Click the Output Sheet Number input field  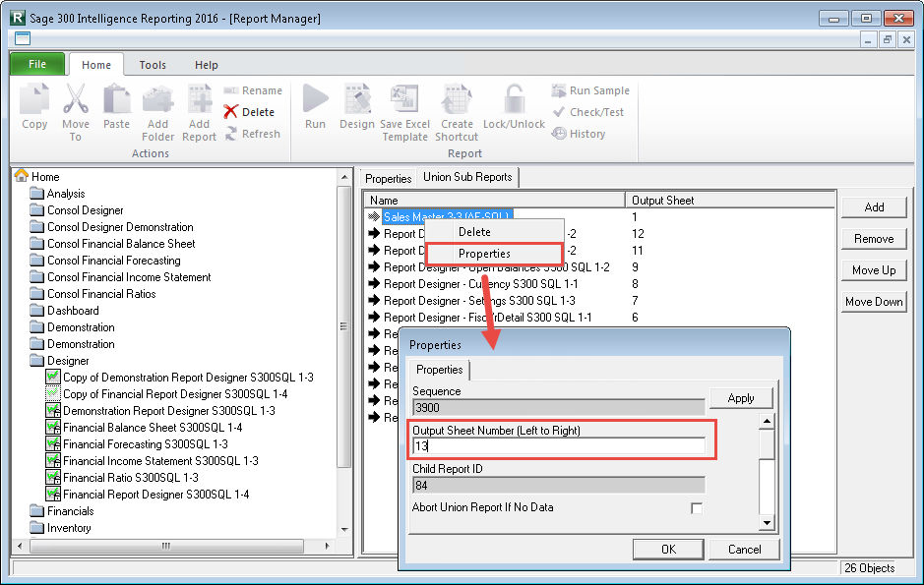[x=559, y=446]
